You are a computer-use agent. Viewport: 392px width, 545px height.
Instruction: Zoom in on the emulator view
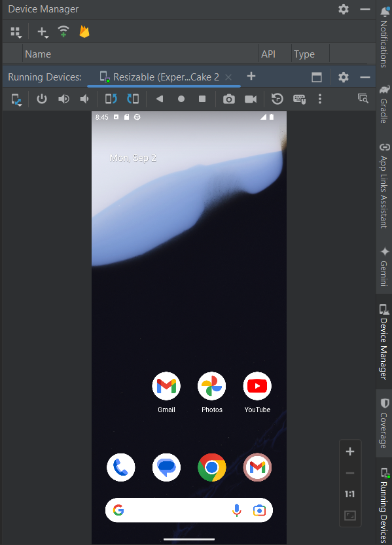pyautogui.click(x=350, y=451)
